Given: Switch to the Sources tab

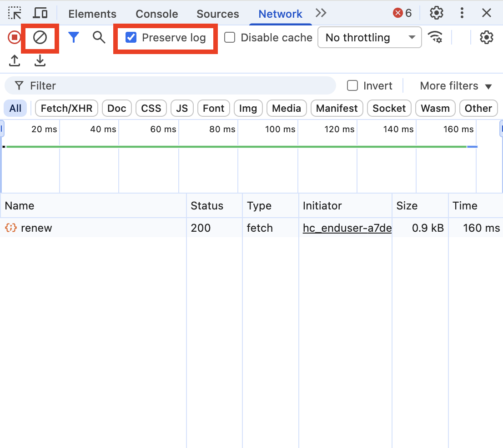Looking at the screenshot, I should point(218,14).
